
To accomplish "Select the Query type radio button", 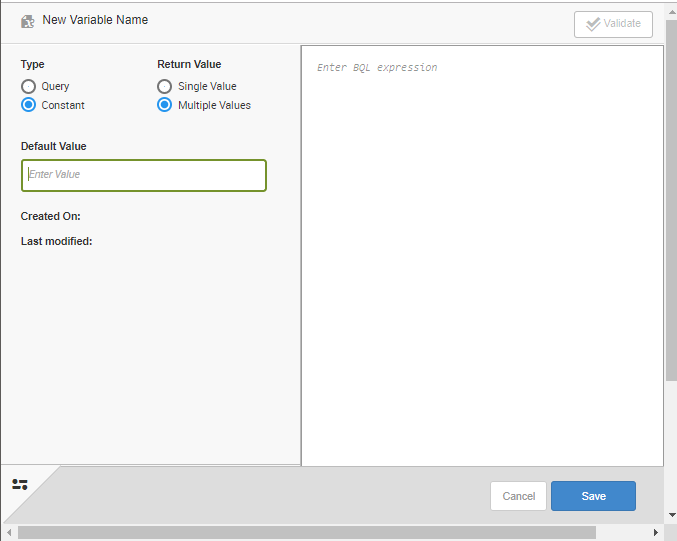I will 29,87.
